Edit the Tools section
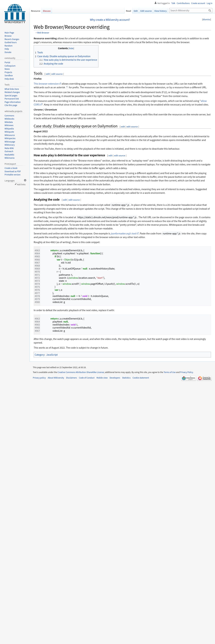215x644 pixels. (x=48, y=74)
